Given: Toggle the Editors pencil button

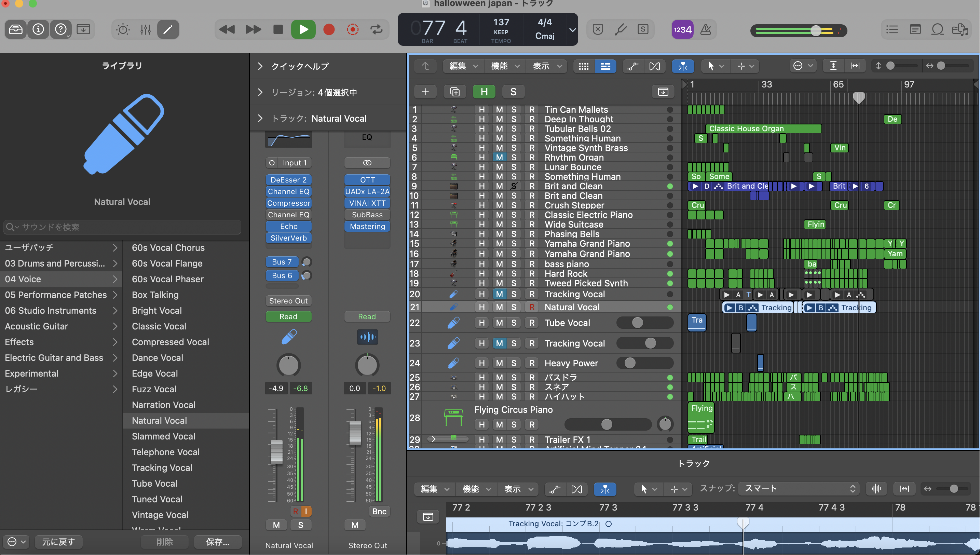Looking at the screenshot, I should (x=168, y=29).
